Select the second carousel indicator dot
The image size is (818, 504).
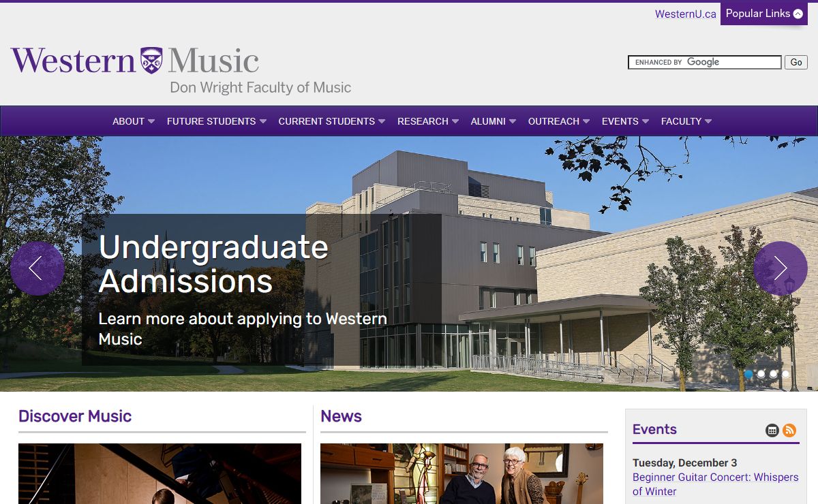coord(761,374)
